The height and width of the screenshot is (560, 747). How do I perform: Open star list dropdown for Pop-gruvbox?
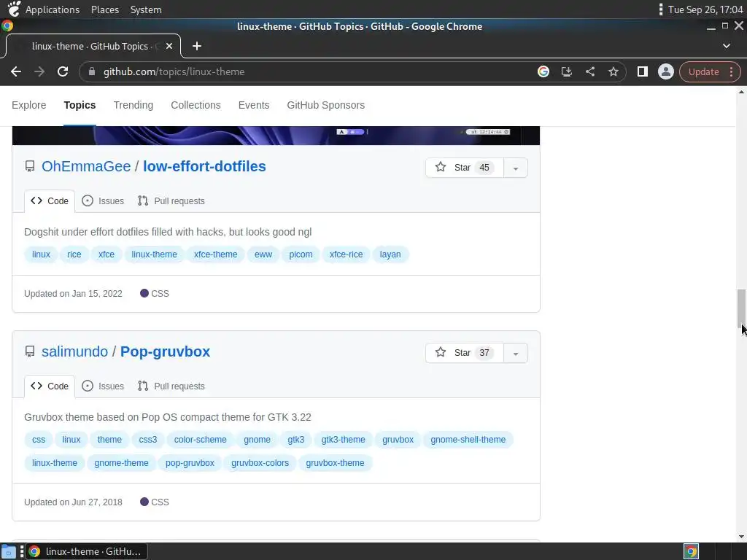[x=516, y=353]
